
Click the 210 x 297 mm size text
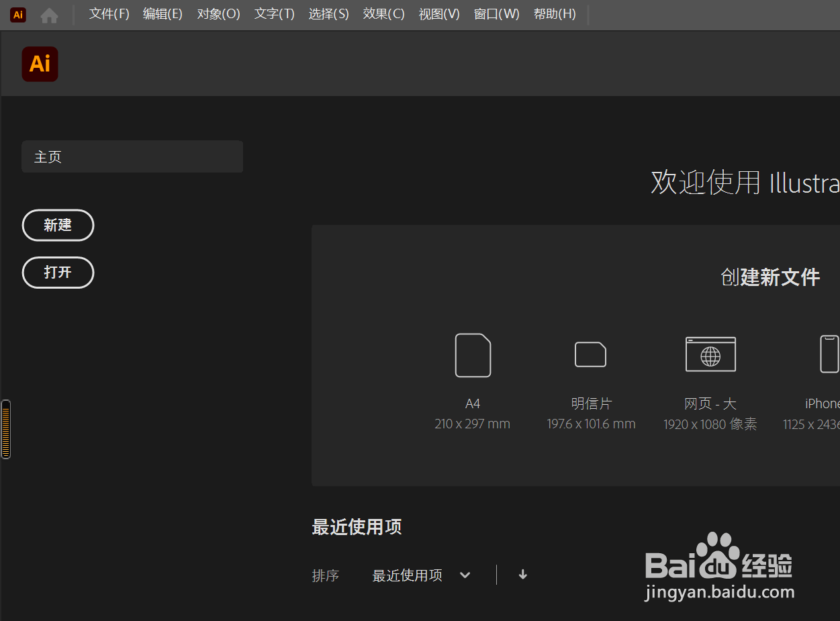[473, 424]
